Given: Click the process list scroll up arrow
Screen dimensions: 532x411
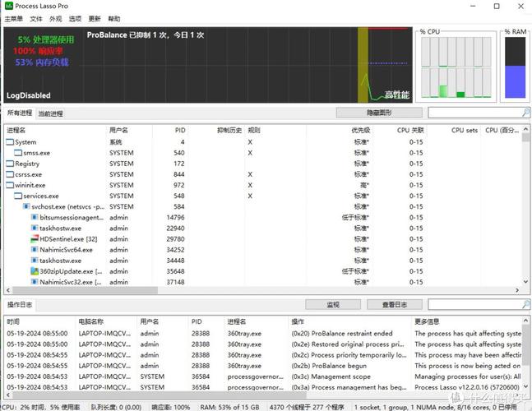Looking at the screenshot, I should point(525,129).
